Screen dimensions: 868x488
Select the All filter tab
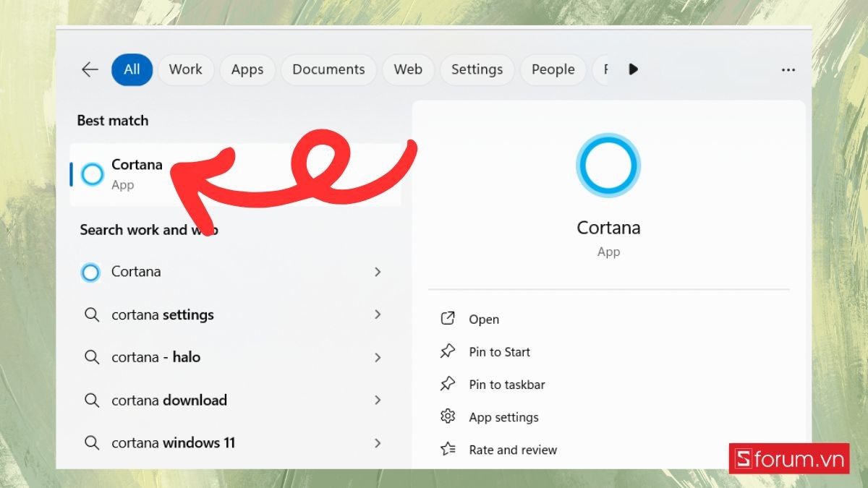(x=132, y=69)
